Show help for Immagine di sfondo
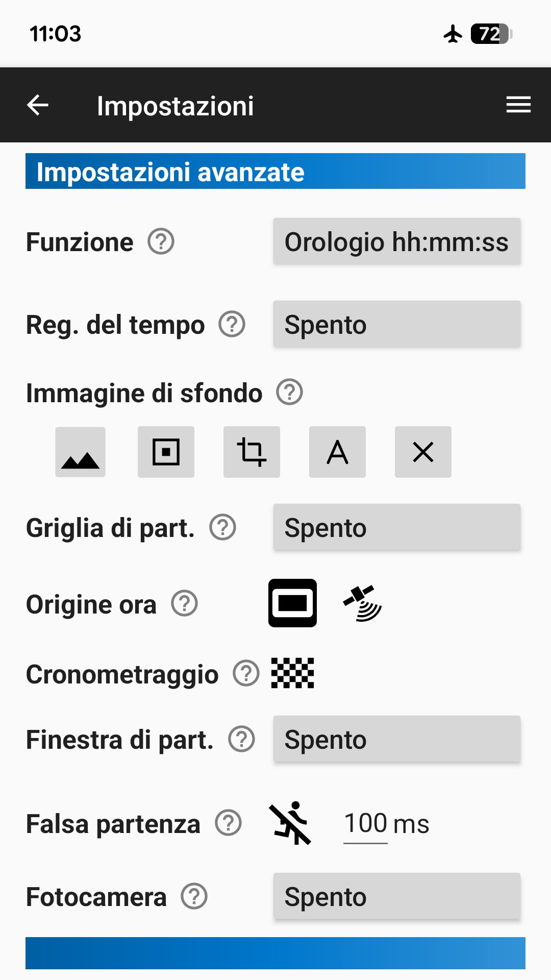Viewport: 551px width, 980px height. (289, 393)
